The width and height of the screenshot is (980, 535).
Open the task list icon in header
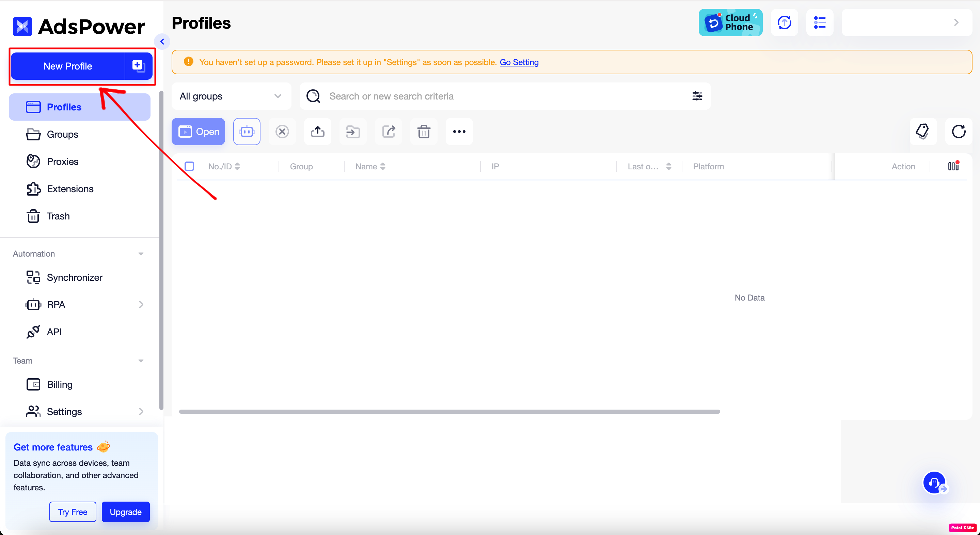point(820,22)
